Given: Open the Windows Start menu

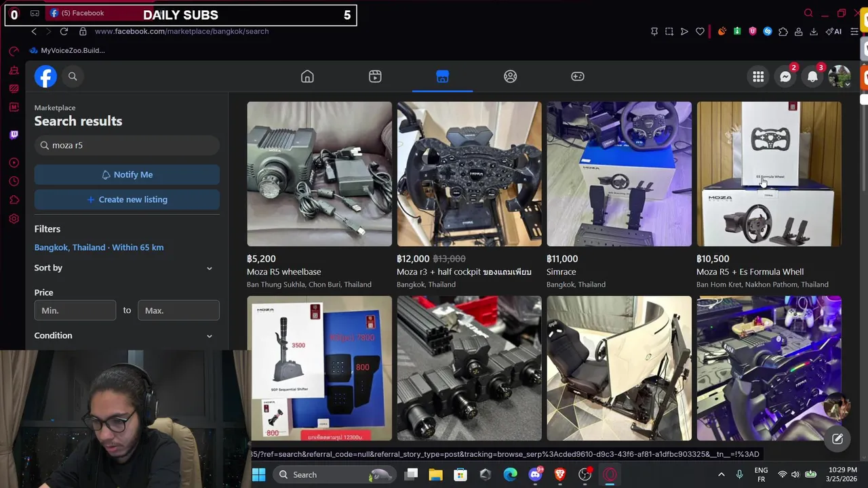Looking at the screenshot, I should click(258, 474).
